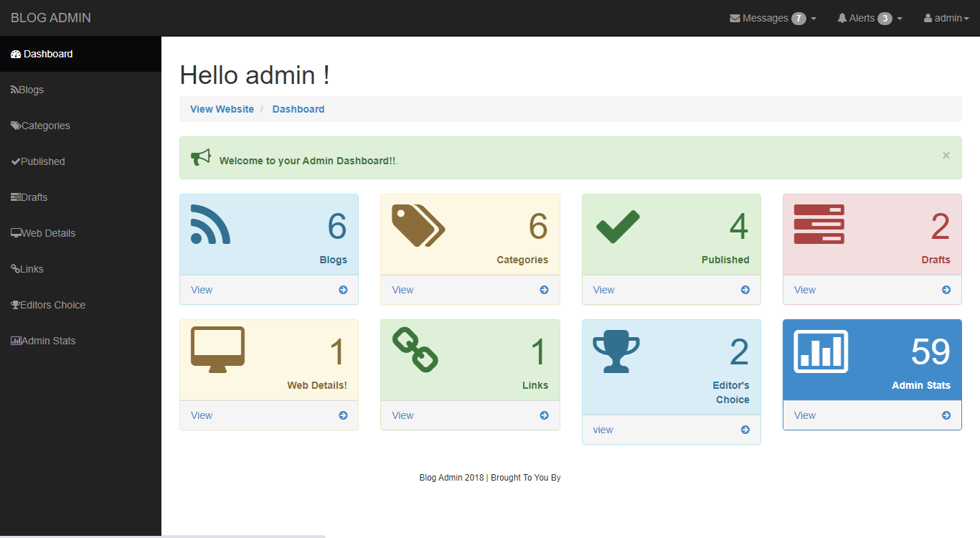Image resolution: width=980 pixels, height=538 pixels.
Task: Select Dashboard in the sidebar
Action: point(42,53)
